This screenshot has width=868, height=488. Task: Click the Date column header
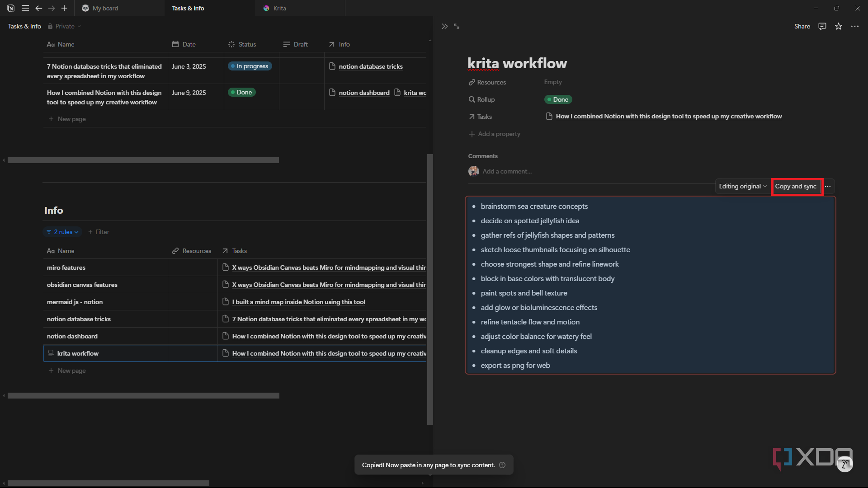184,44
